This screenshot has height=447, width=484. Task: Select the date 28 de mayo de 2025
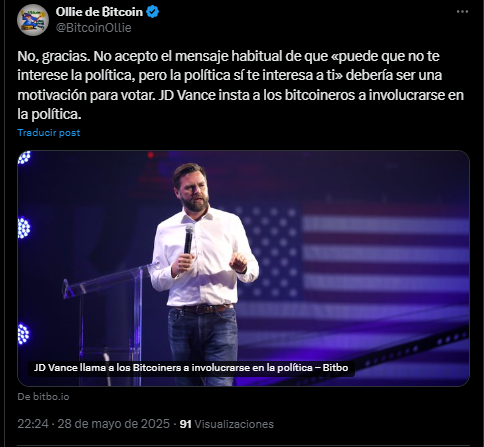(113, 424)
